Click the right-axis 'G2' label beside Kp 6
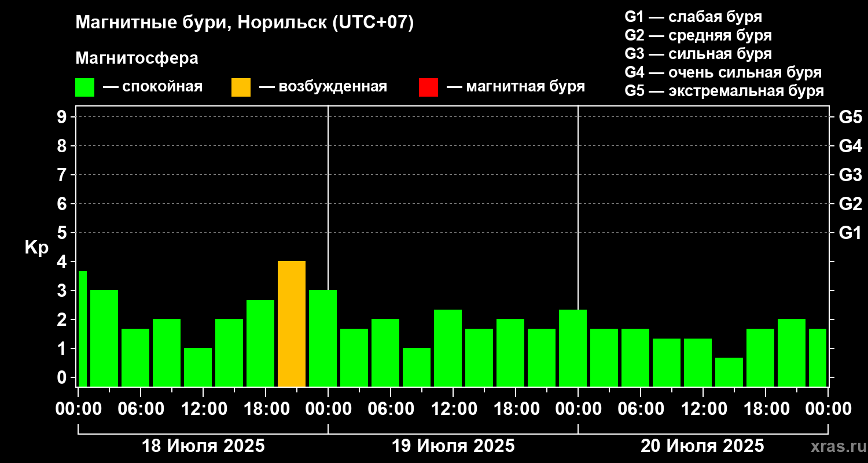This screenshot has height=463, width=868. point(851,204)
